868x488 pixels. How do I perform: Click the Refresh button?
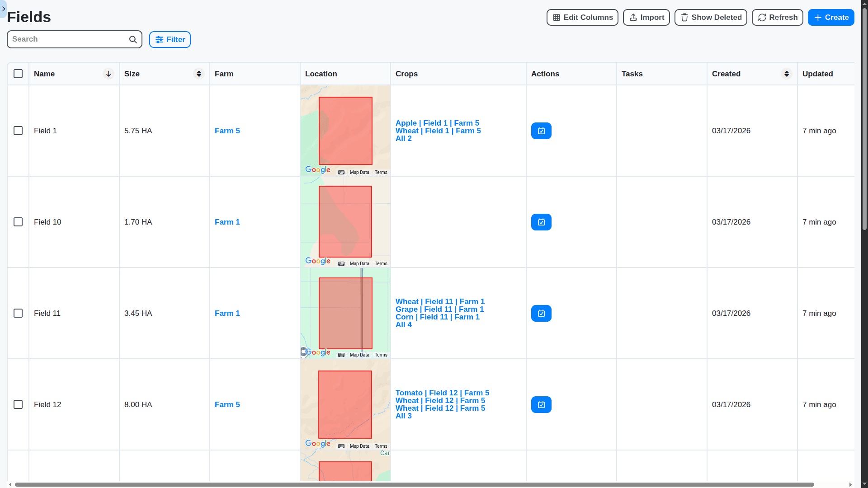[777, 18]
